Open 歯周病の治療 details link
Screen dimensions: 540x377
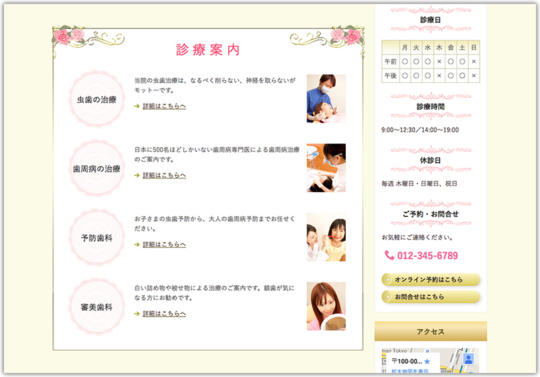pos(164,175)
